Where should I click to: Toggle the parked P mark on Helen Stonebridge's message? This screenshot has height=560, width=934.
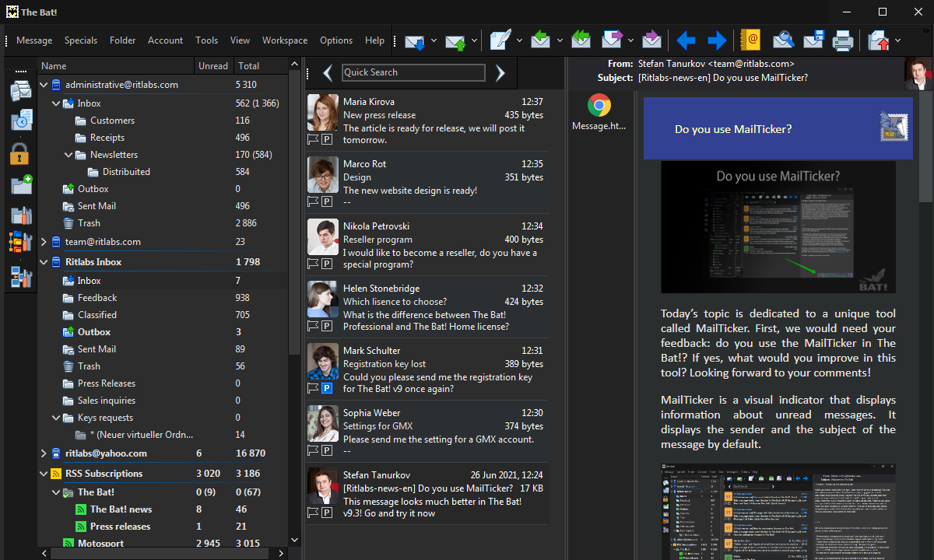[327, 326]
